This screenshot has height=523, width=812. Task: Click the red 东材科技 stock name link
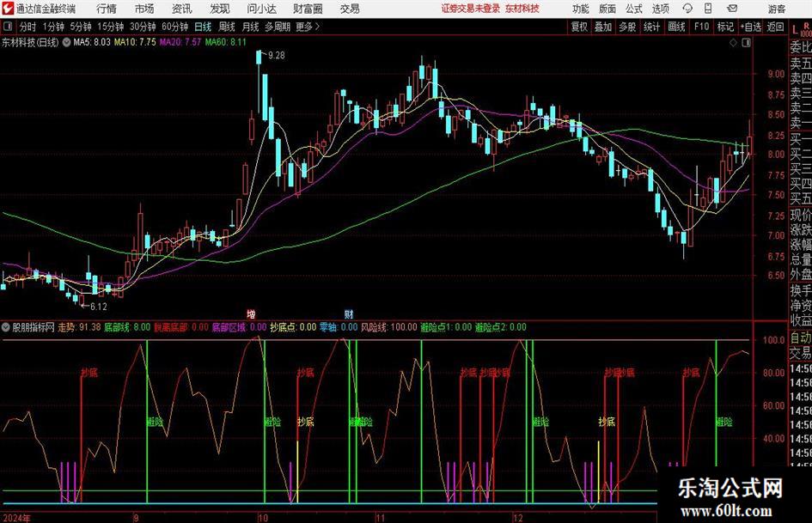tap(522, 9)
